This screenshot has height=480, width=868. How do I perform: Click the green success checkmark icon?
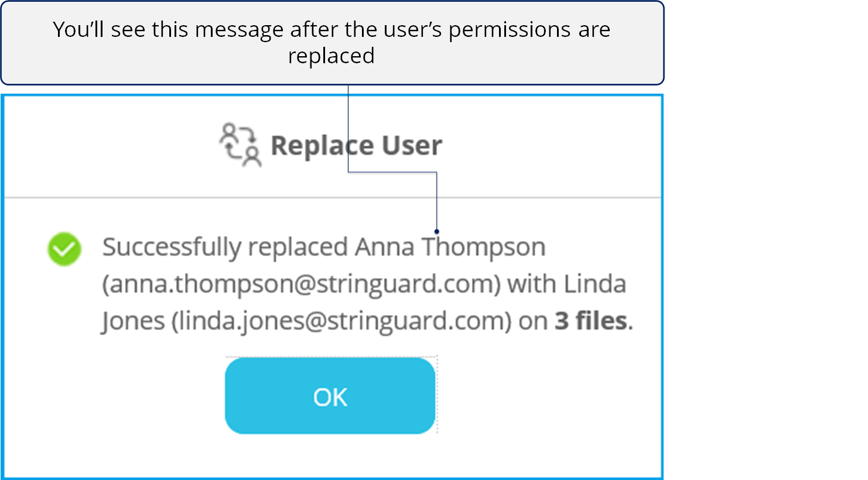click(x=64, y=249)
